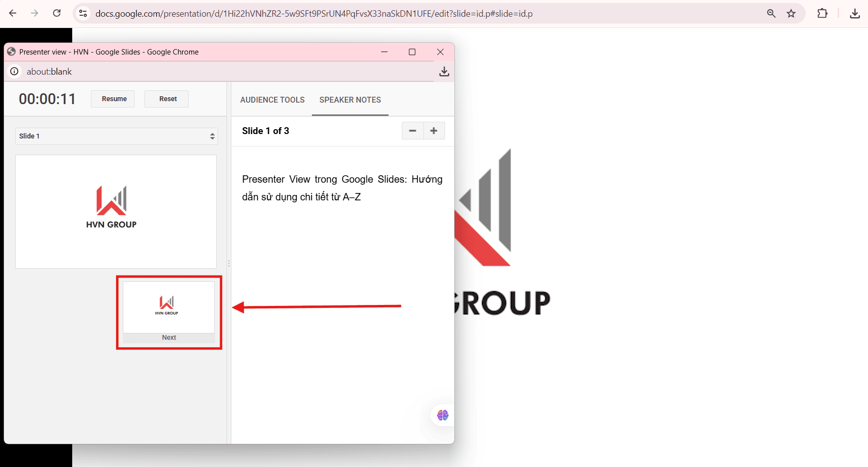Click the browser forward arrow
This screenshot has height=467, width=868.
[34, 13]
